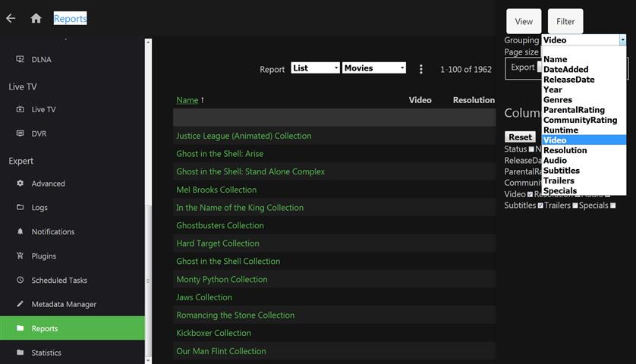636x364 pixels.
Task: Open Romancing the Stone Collection
Action: point(235,315)
